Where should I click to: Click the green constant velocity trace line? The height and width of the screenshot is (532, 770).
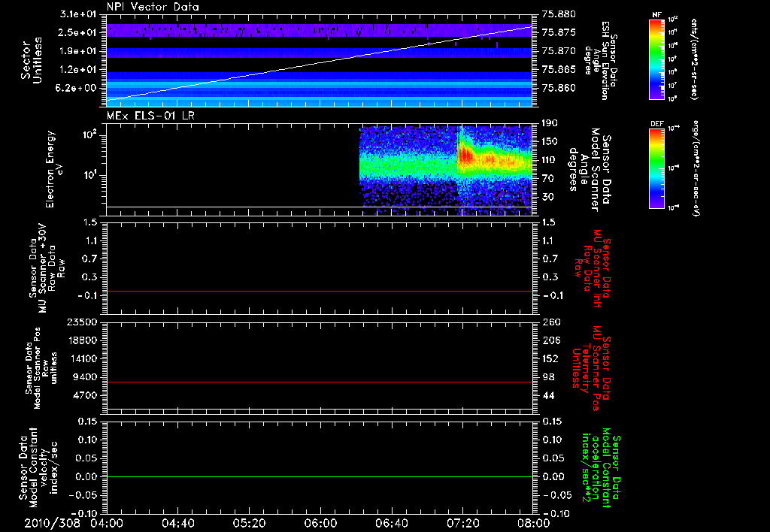[320, 477]
